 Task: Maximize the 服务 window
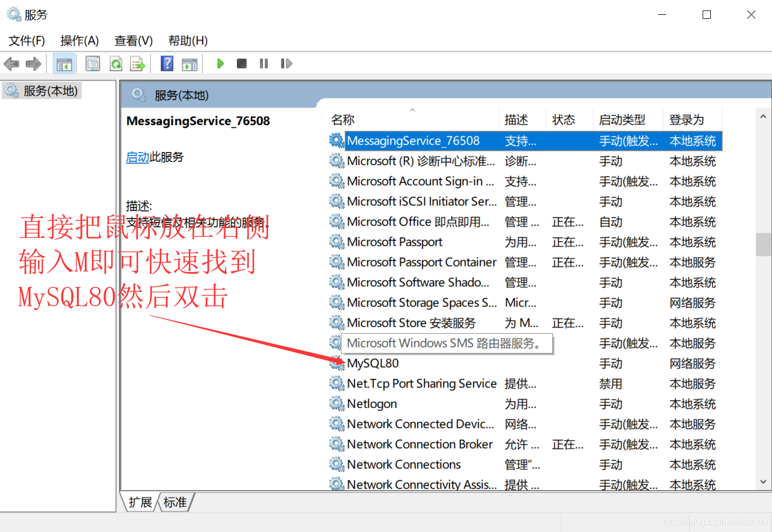click(x=707, y=15)
